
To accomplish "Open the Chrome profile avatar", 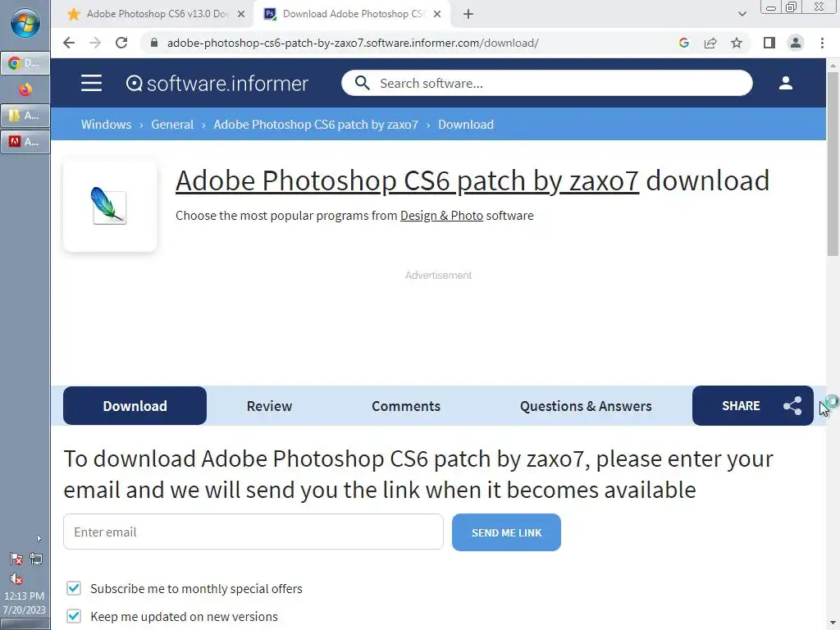I will coord(796,43).
